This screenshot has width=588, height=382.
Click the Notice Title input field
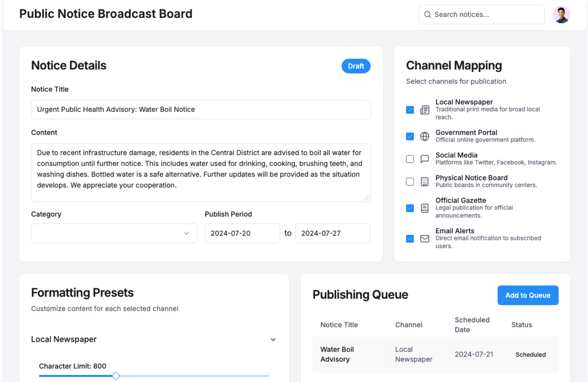pyautogui.click(x=201, y=110)
